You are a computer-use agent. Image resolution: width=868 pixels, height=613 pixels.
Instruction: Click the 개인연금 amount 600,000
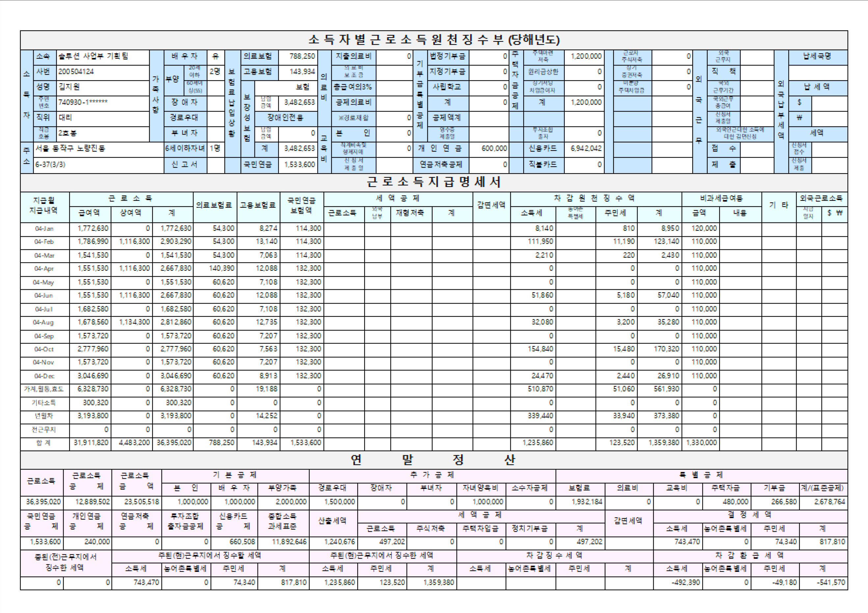(x=494, y=148)
